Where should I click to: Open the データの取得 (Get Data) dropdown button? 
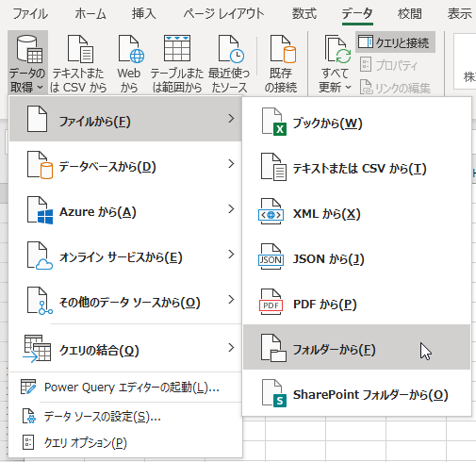27,62
